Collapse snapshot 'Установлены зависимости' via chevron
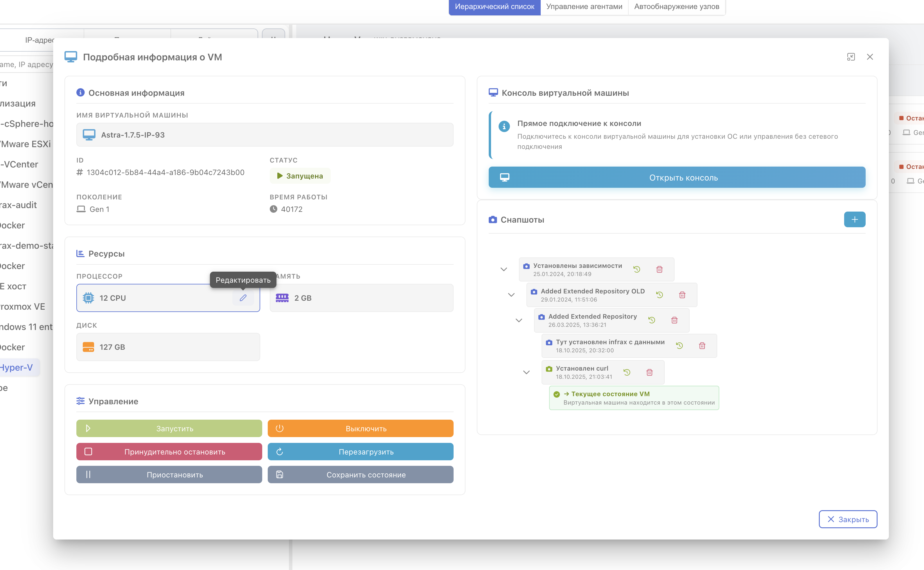Screen dimensions: 924x570 pyautogui.click(x=504, y=269)
